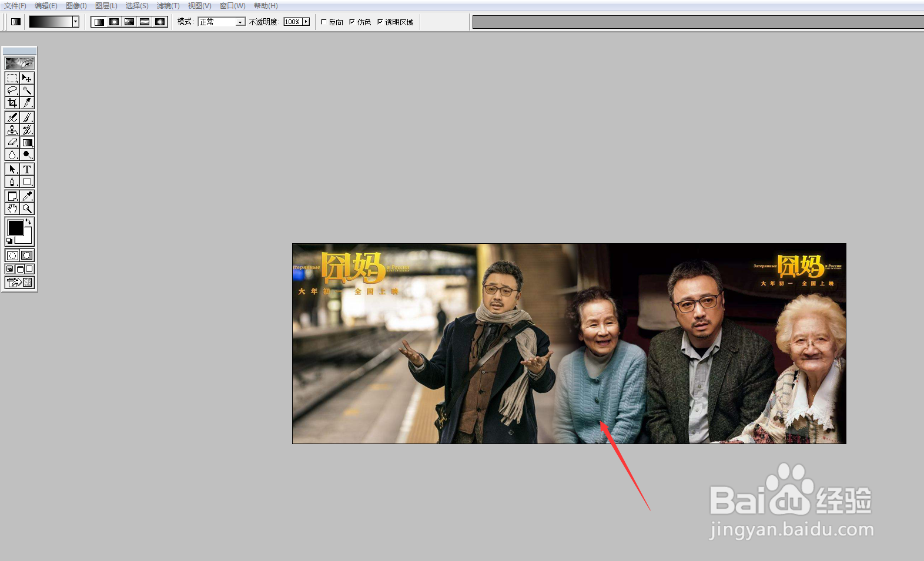Select the Hand tool

click(12, 209)
